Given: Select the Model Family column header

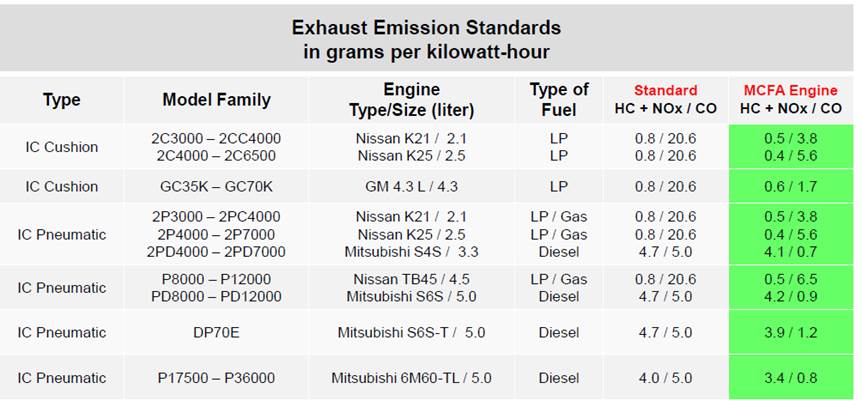Looking at the screenshot, I should pyautogui.click(x=217, y=100).
